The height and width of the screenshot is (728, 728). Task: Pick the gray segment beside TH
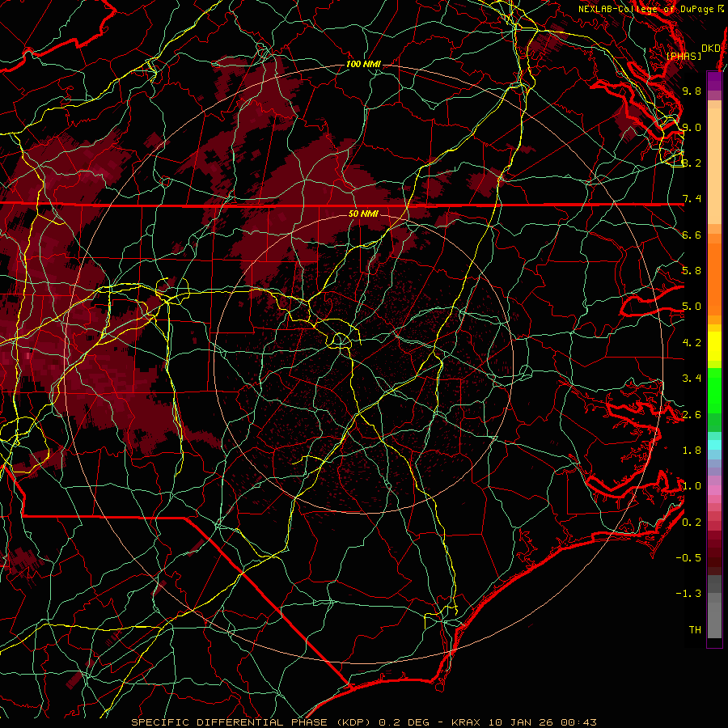(714, 620)
